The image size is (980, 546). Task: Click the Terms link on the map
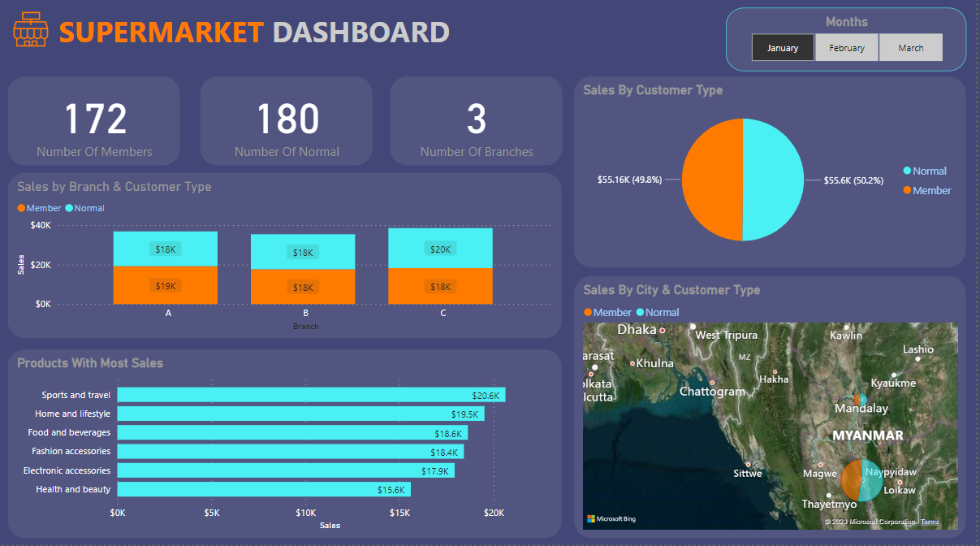coord(929,521)
